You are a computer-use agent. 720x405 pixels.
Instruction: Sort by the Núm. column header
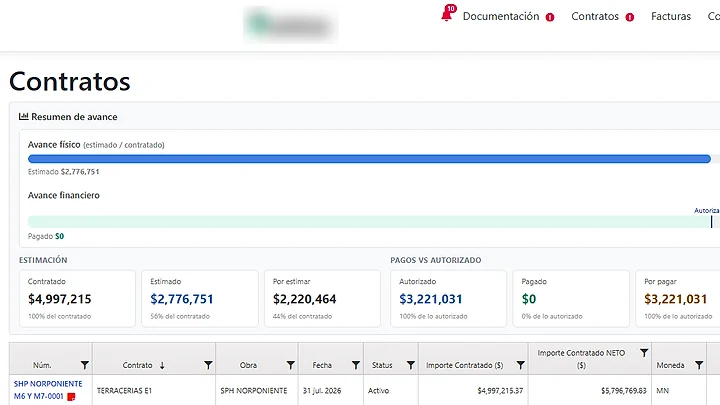point(42,365)
